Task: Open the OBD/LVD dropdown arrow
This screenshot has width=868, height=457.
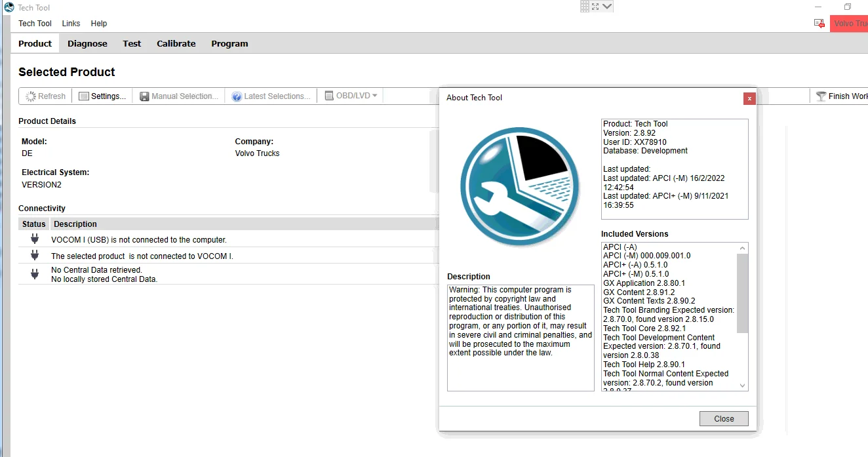Action: pos(374,96)
